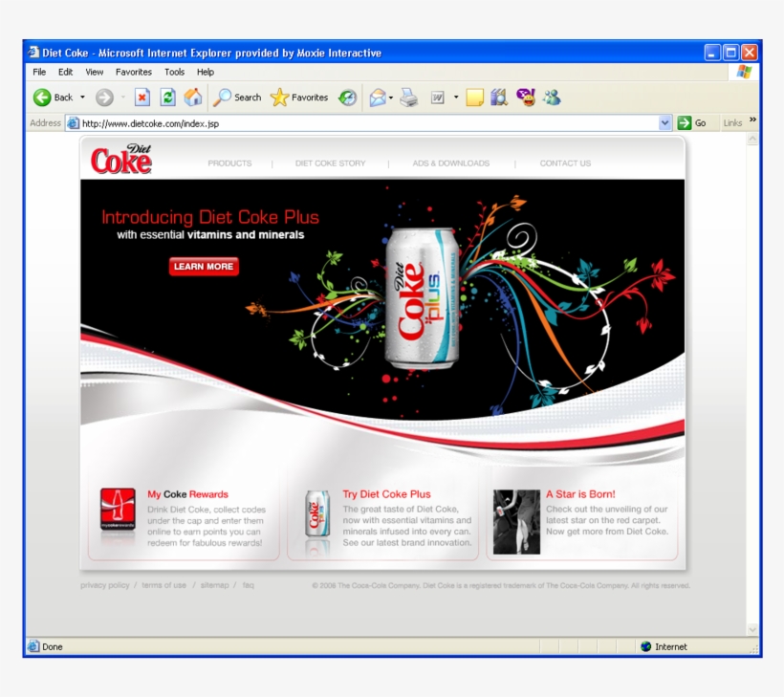Image resolution: width=784 pixels, height=697 pixels.
Task: Open the Edit button dropdown arrow
Action: pyautogui.click(x=456, y=98)
